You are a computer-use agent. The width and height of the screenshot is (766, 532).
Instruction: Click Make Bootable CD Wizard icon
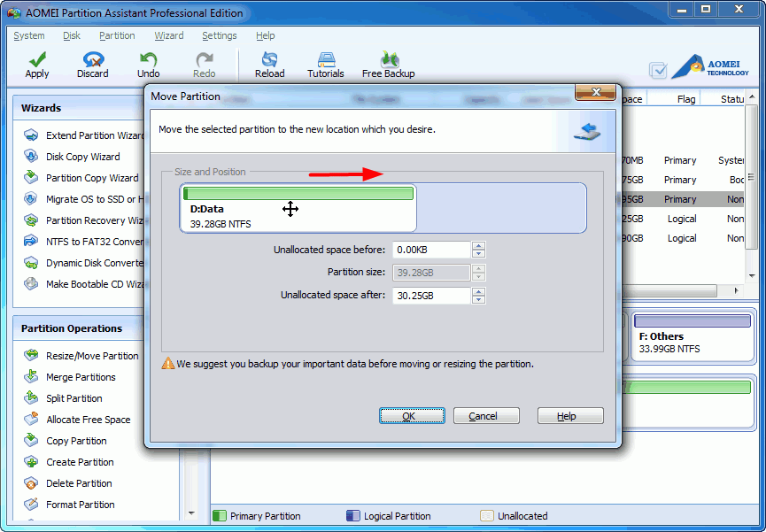(x=32, y=284)
